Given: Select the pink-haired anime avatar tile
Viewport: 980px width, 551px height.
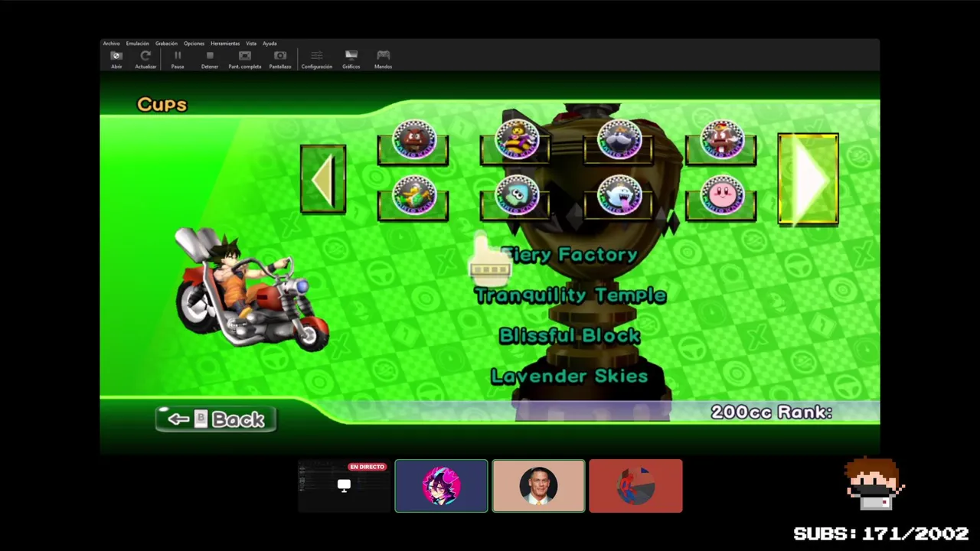Looking at the screenshot, I should click(x=441, y=486).
